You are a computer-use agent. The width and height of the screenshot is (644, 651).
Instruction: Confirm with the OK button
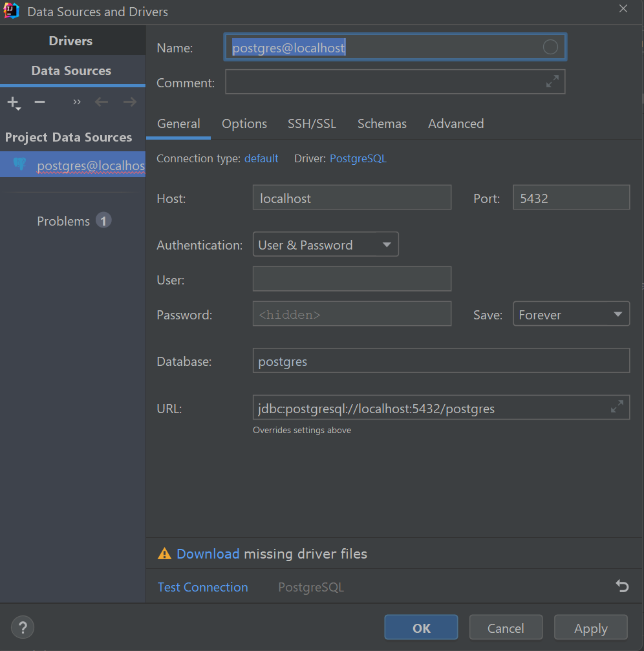pyautogui.click(x=421, y=627)
